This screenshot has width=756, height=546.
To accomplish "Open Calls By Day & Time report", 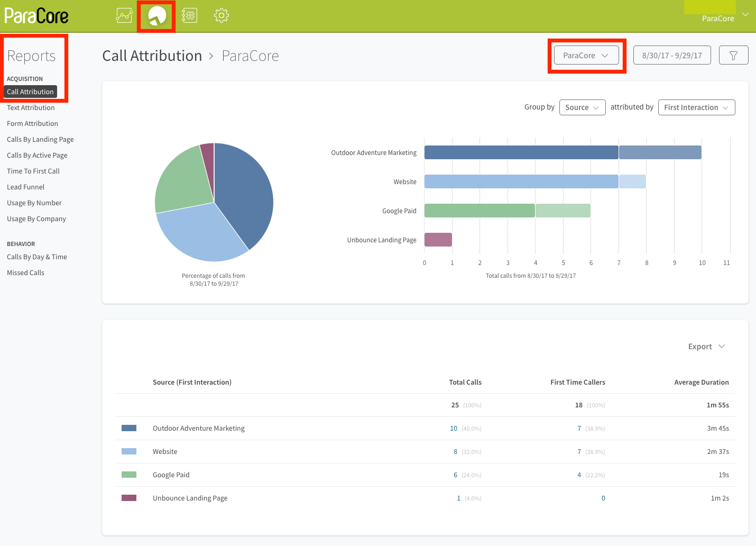I will pos(37,257).
